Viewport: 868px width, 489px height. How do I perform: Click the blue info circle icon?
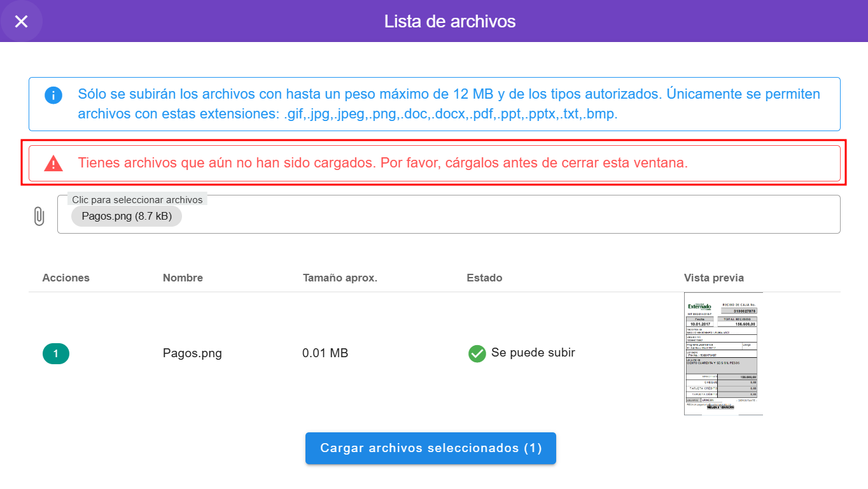[53, 96]
